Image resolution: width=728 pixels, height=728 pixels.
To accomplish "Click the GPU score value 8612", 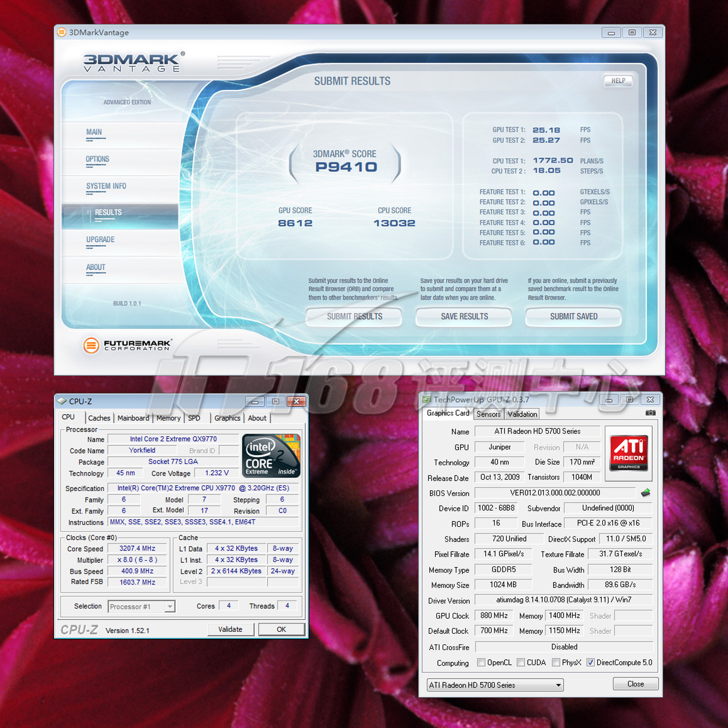I will 295,223.
